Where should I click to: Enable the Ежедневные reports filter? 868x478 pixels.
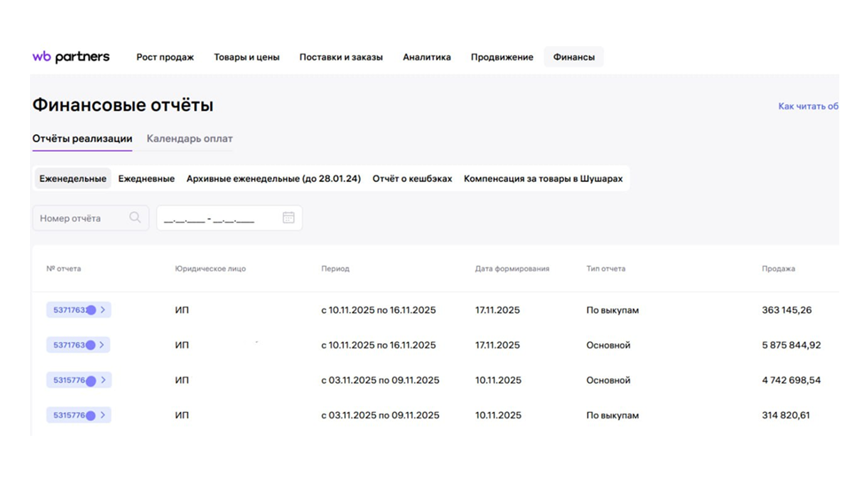coord(146,179)
